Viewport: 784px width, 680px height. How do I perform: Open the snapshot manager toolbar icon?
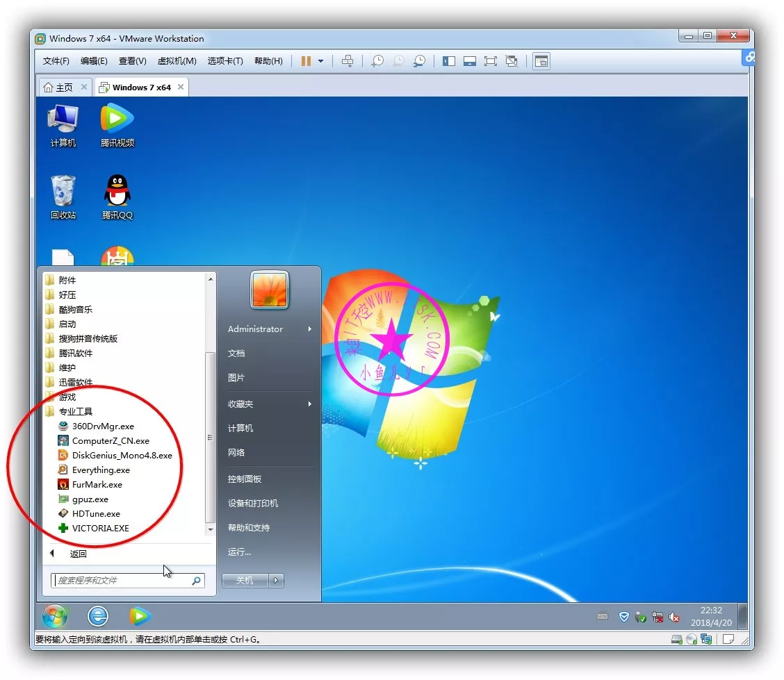420,61
